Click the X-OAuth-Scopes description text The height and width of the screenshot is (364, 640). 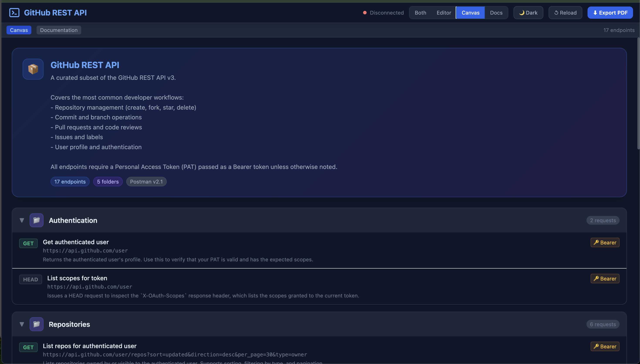point(203,296)
